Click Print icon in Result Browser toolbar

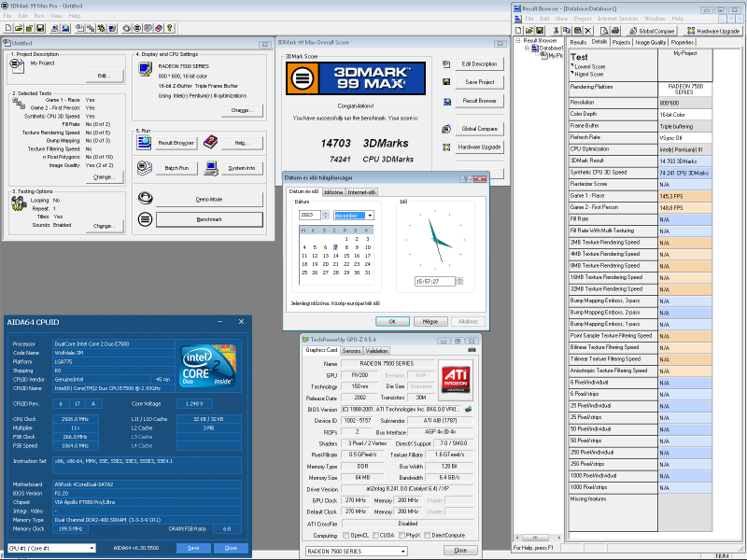[x=615, y=31]
